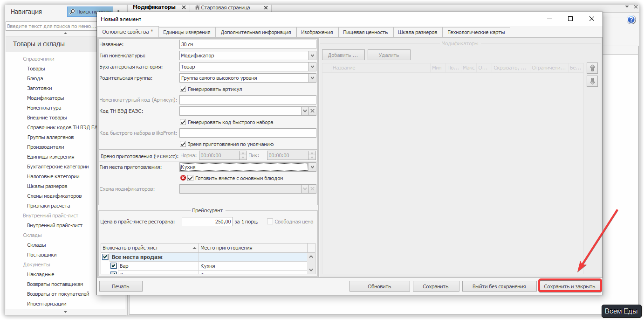
Task: Open Схемы модификаторов in navigation
Action: click(54, 196)
